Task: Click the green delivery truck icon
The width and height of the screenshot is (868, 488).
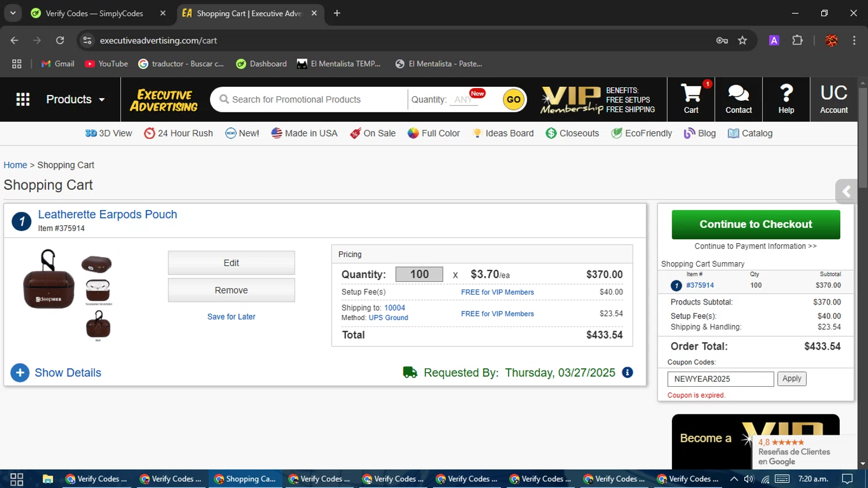Action: (410, 372)
